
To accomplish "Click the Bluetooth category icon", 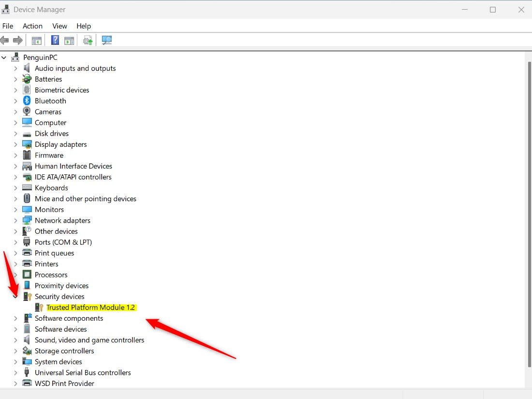I will (26, 100).
